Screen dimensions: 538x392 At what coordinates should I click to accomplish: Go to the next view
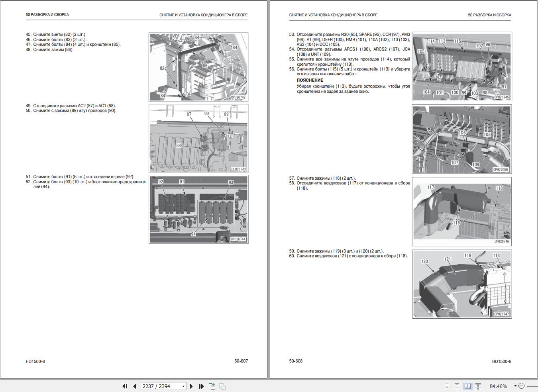[222, 386]
